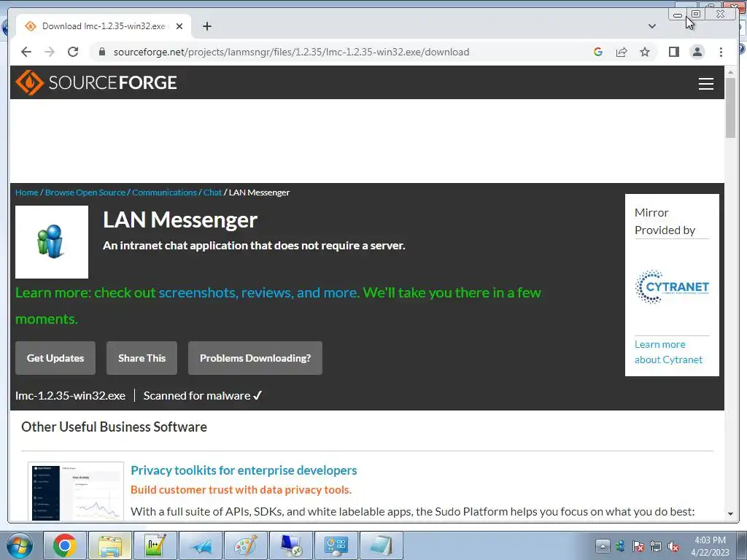Click Problems Downloading? button
Viewport: 747px width, 560px height.
[255, 358]
